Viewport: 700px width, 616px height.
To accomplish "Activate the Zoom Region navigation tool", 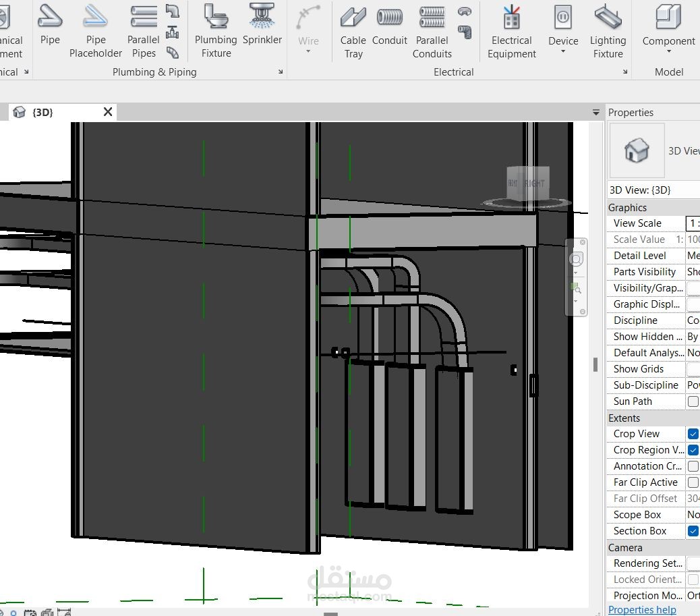I will point(576,289).
